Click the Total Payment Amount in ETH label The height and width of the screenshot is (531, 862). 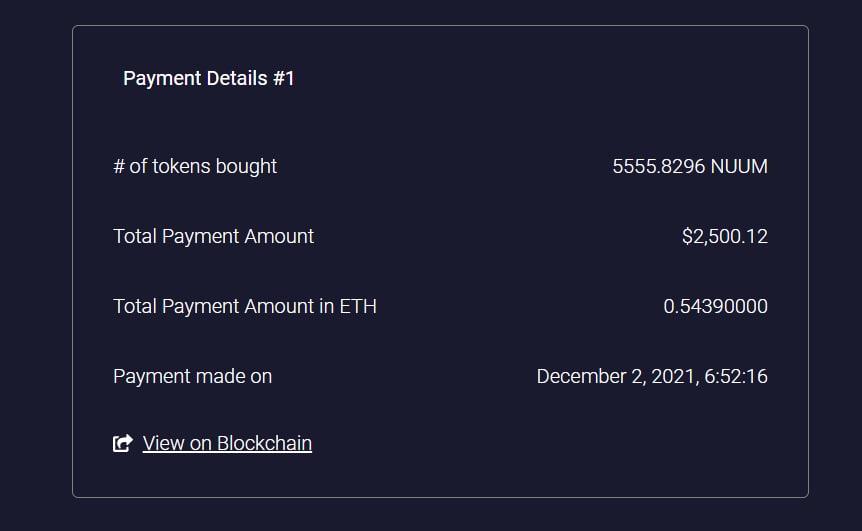point(245,306)
